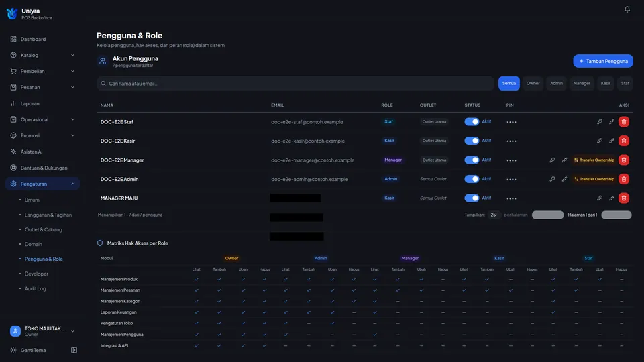Delete the DOC-E2E Manager user

(x=623, y=160)
